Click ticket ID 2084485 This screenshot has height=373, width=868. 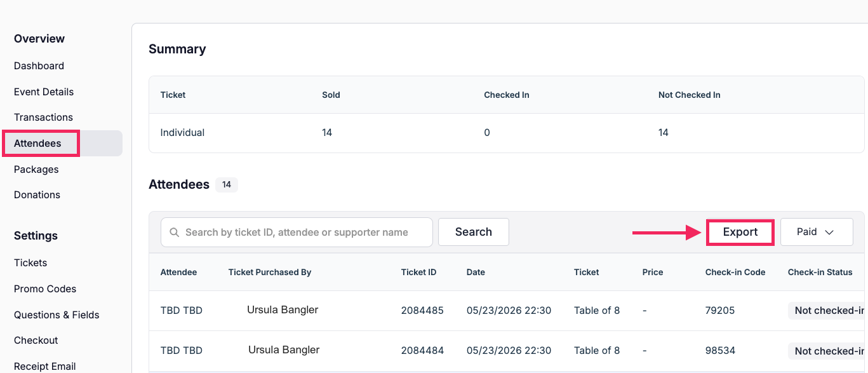point(422,311)
